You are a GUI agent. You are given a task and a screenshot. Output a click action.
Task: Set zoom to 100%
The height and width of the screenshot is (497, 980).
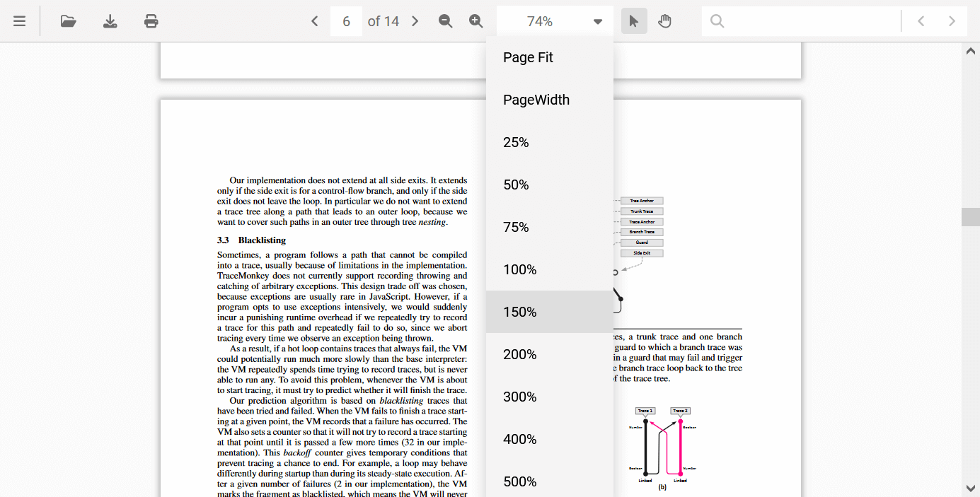coord(520,269)
